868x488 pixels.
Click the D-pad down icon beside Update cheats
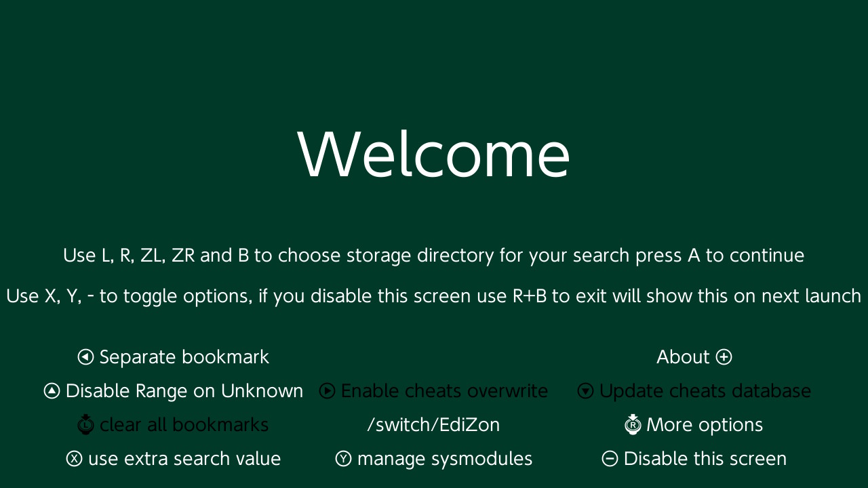pyautogui.click(x=585, y=391)
